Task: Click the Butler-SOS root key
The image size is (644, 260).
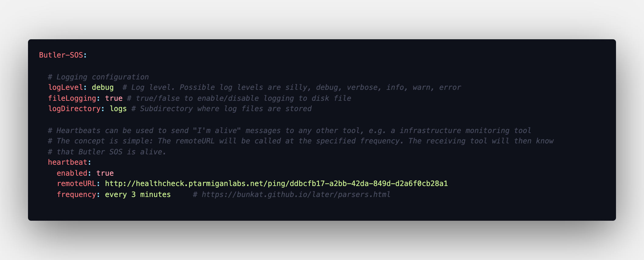Action: 61,55
